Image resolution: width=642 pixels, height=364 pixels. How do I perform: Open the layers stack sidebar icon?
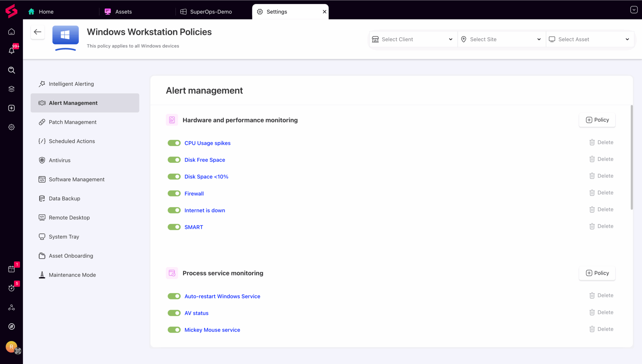(x=11, y=89)
